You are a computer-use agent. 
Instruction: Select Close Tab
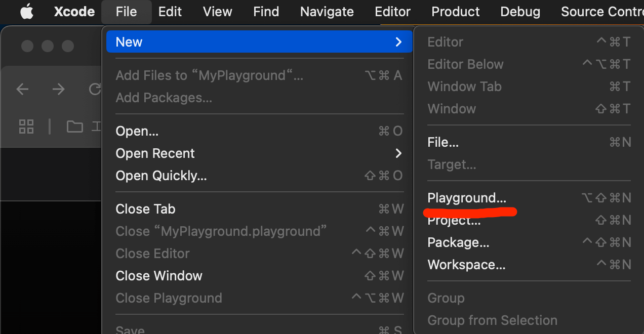(145, 208)
